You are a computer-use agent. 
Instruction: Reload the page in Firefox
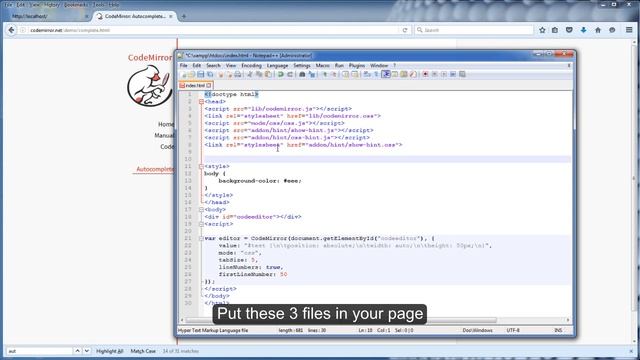coord(405,30)
